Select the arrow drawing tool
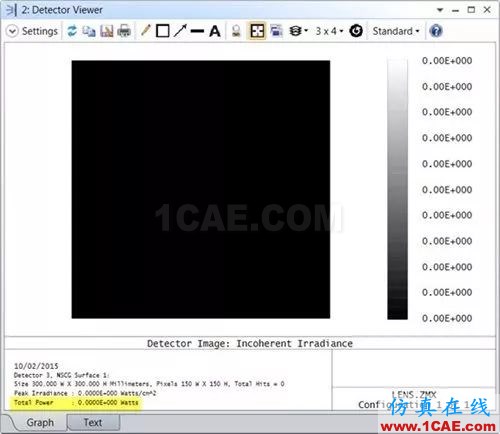Image resolution: width=500 pixels, height=434 pixels. click(180, 31)
